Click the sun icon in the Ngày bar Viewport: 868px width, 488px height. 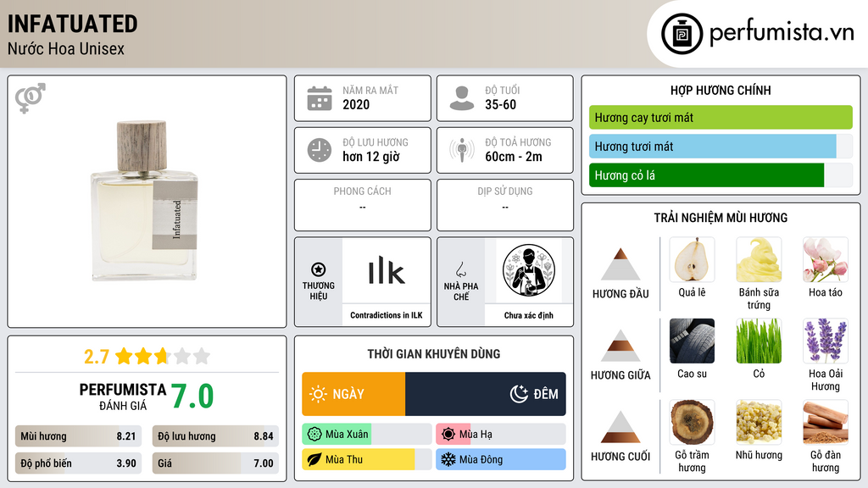point(319,394)
